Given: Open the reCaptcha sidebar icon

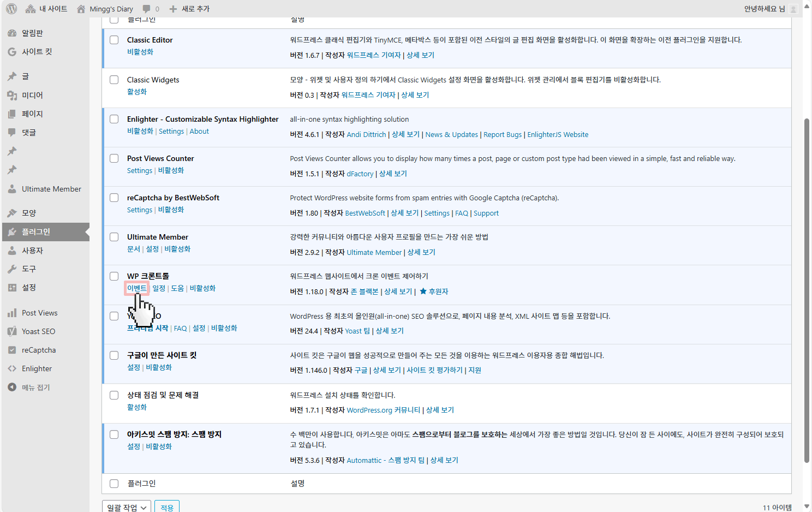Looking at the screenshot, I should pyautogui.click(x=12, y=350).
